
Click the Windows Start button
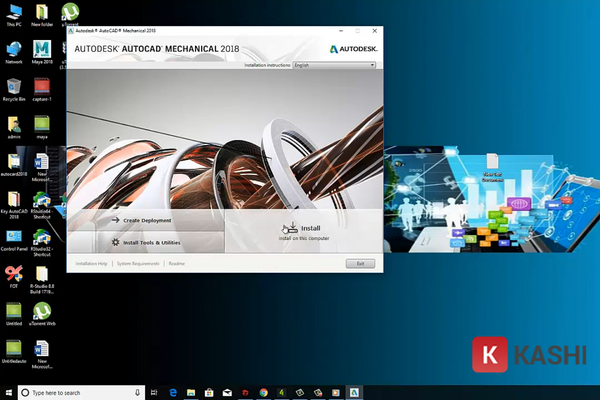coord(8,392)
